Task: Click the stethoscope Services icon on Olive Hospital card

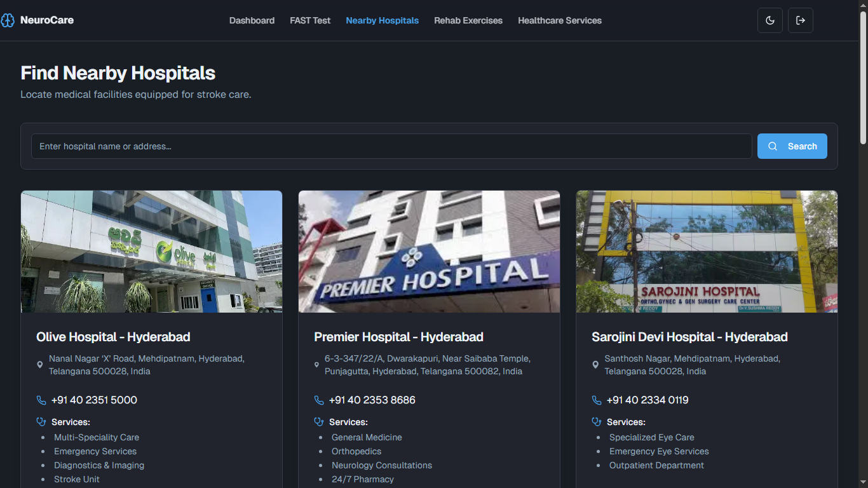Action: [x=41, y=421]
